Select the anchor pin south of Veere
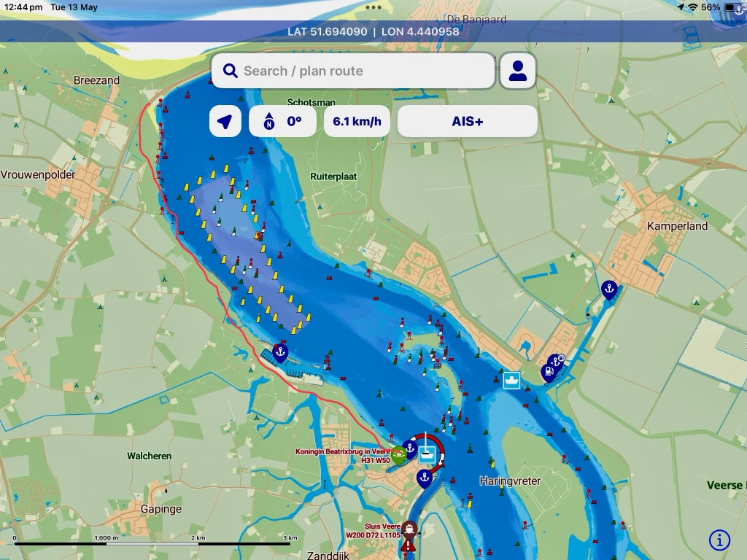 point(425,478)
